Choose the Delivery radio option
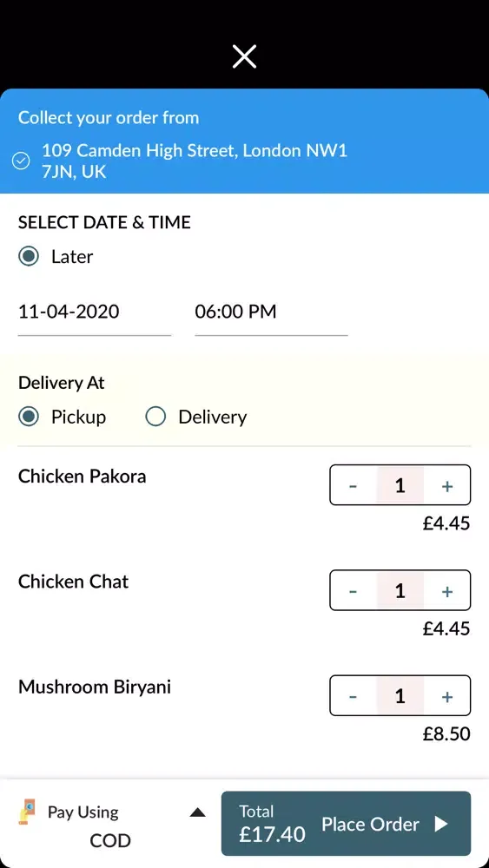The height and width of the screenshot is (868, 489). coord(155,417)
